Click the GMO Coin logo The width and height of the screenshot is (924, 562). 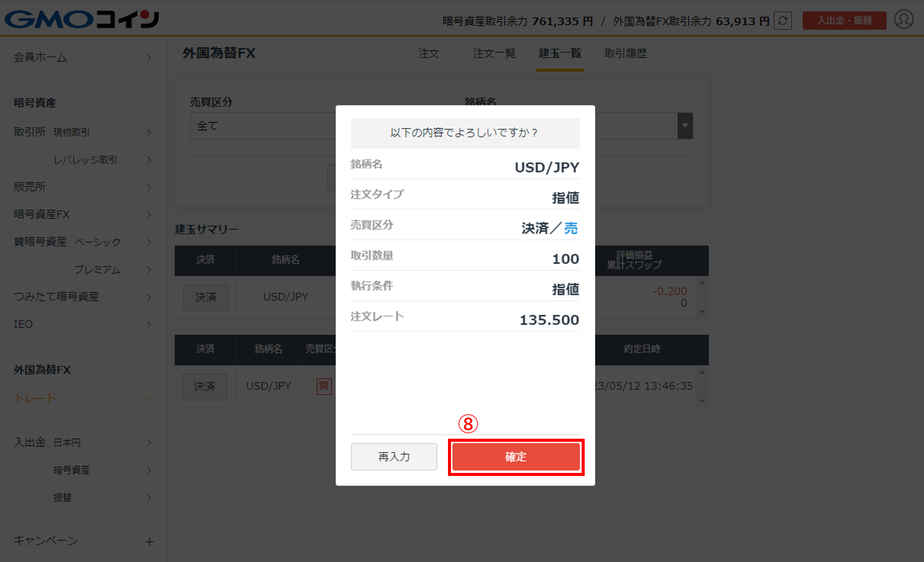pyautogui.click(x=82, y=19)
